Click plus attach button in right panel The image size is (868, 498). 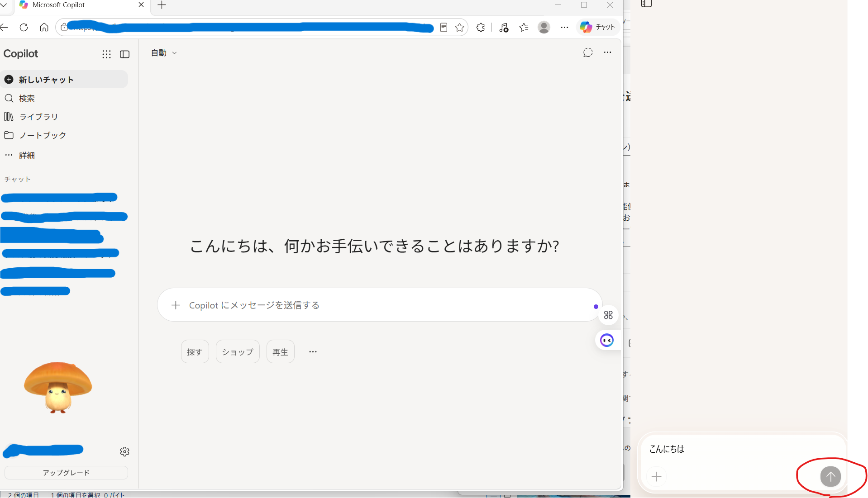coord(657,476)
